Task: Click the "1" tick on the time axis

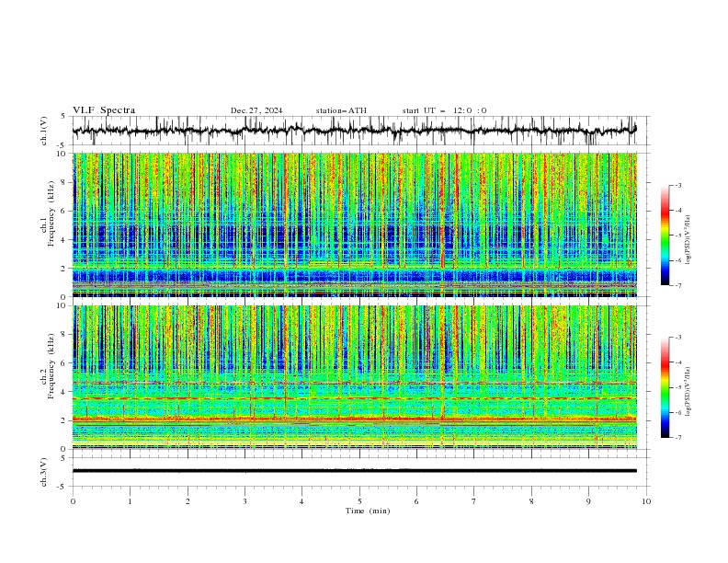Action: [131, 501]
